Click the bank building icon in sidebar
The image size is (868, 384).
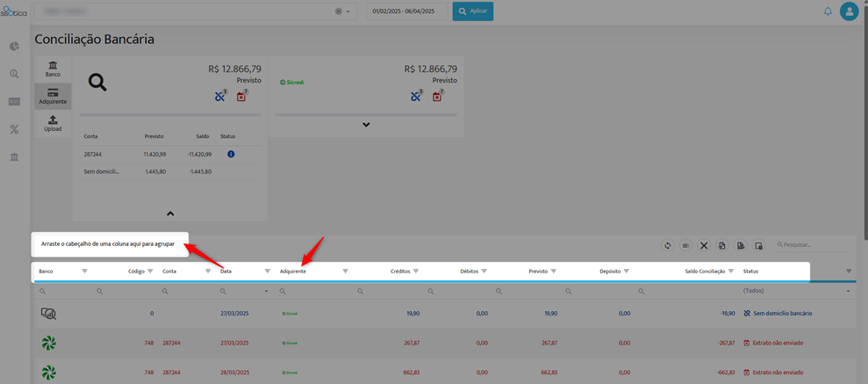[x=14, y=157]
